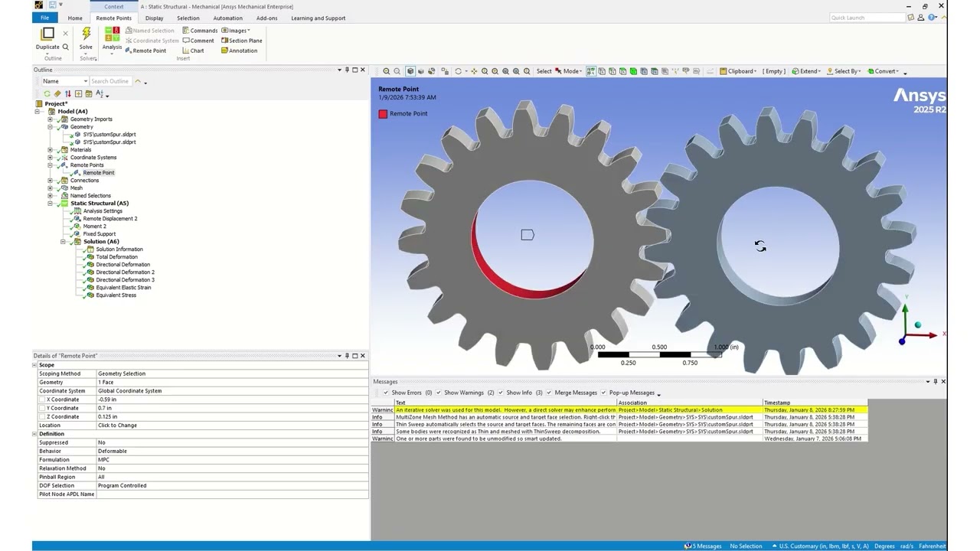
Task: Select Solution Information in the tree
Action: click(x=119, y=249)
